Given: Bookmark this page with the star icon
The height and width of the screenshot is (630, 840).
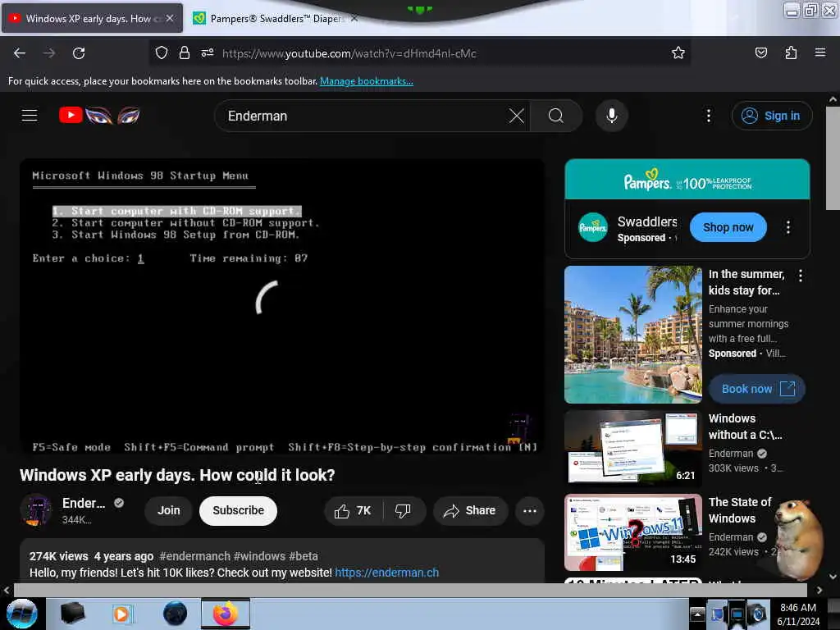Looking at the screenshot, I should pos(678,53).
